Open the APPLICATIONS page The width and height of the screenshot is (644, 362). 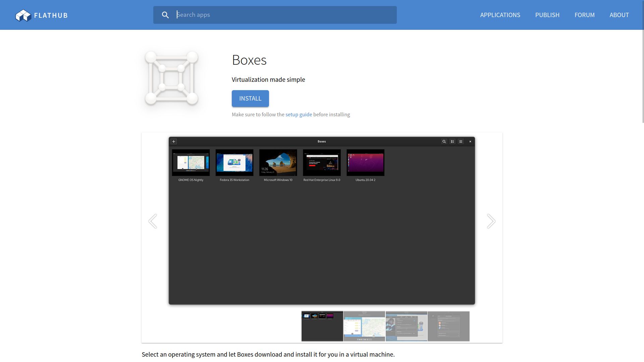[500, 15]
